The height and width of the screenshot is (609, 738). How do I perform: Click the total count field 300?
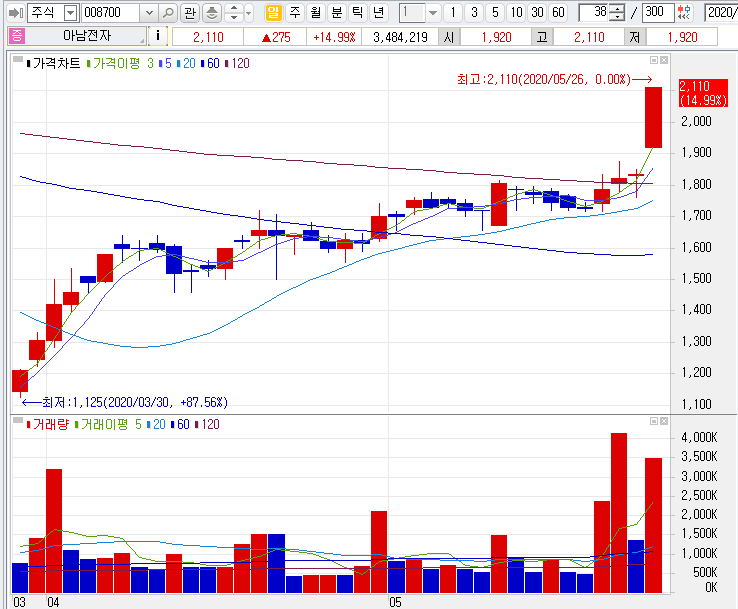pyautogui.click(x=659, y=13)
